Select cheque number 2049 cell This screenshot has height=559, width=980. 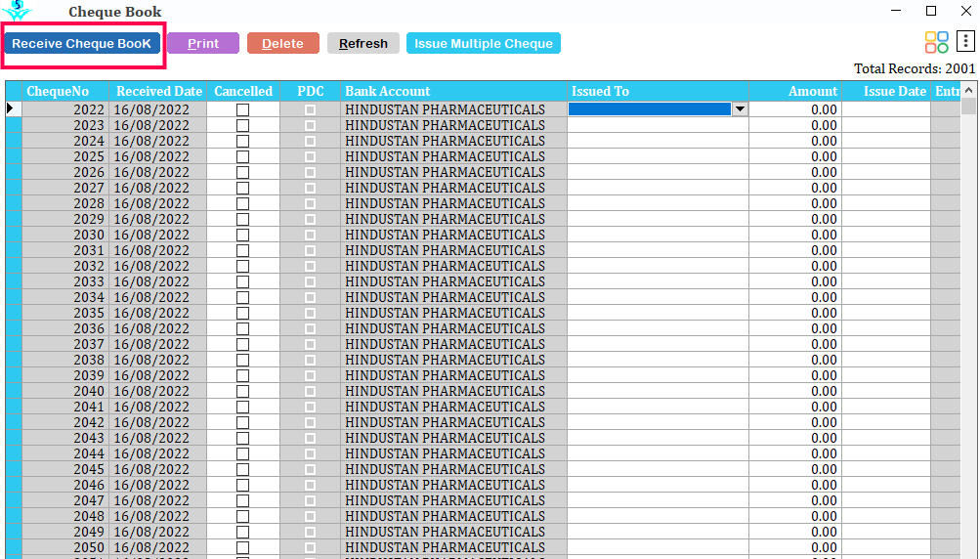[65, 532]
